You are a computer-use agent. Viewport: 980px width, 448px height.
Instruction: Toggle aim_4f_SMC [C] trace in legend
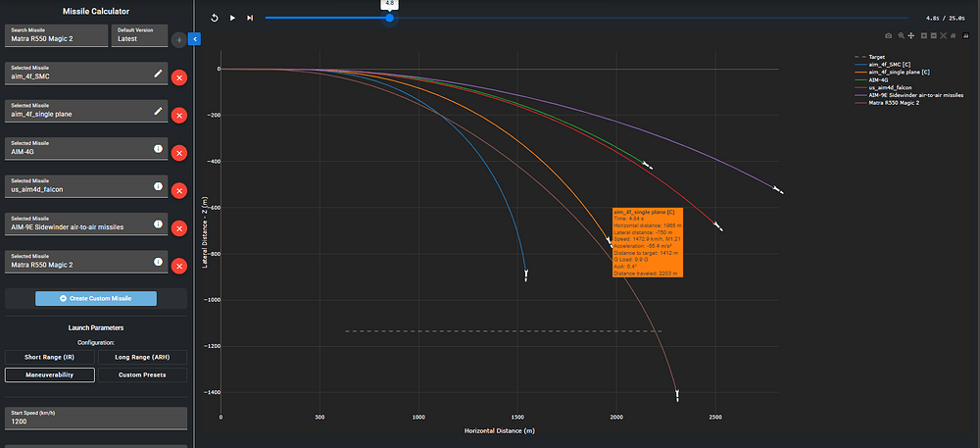click(883, 65)
